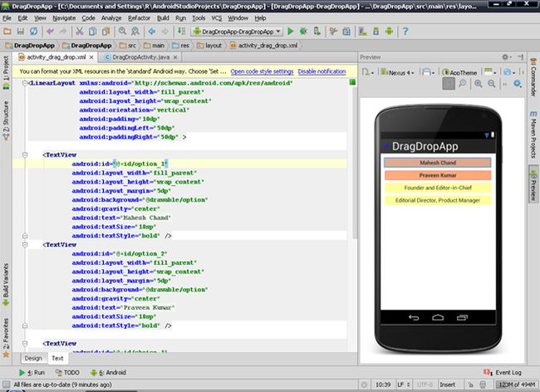Zoom in on the layout preview

pyautogui.click(x=478, y=84)
